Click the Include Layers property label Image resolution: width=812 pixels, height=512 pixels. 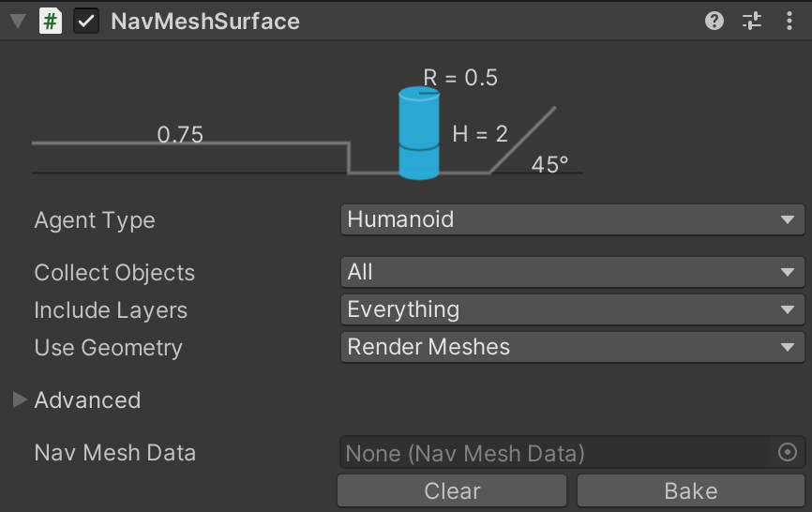111,310
